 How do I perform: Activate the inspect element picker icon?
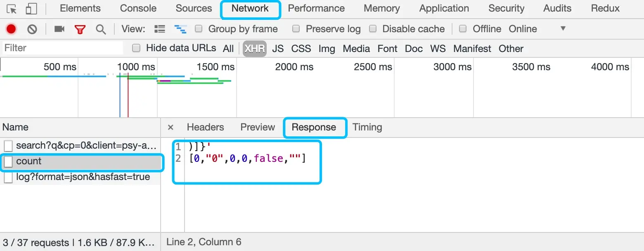[x=12, y=9]
